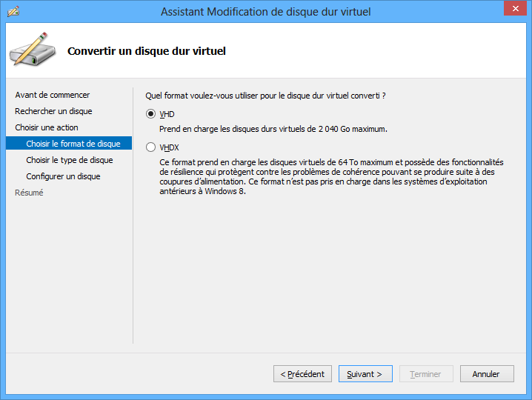Open the "Configurer un disque" step
Viewport: 532px width, 400px height.
(63, 176)
